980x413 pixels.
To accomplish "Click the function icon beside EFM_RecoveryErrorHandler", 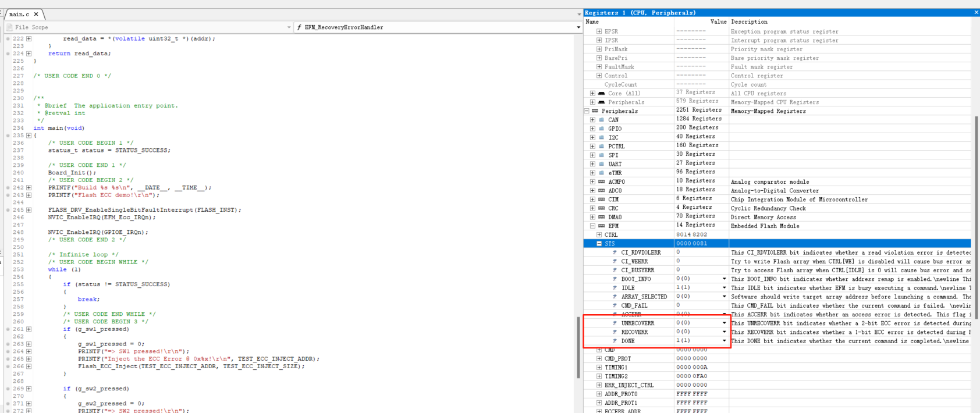I will [x=299, y=27].
